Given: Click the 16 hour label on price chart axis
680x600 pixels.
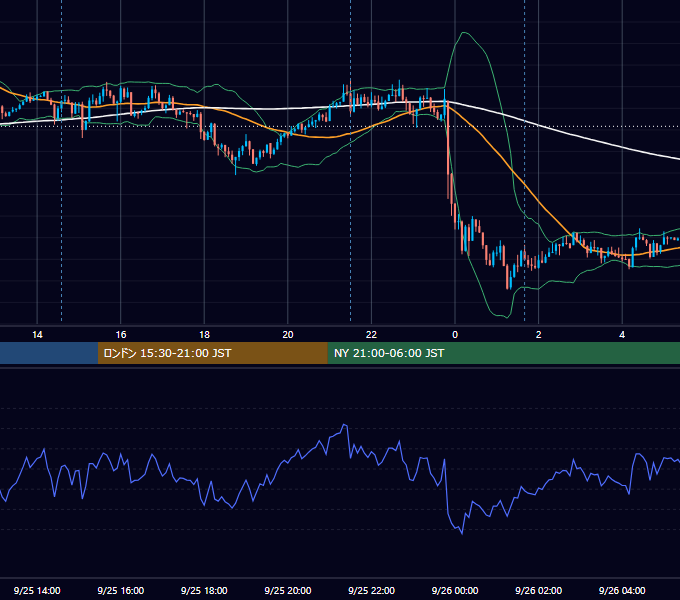Looking at the screenshot, I should tap(121, 335).
